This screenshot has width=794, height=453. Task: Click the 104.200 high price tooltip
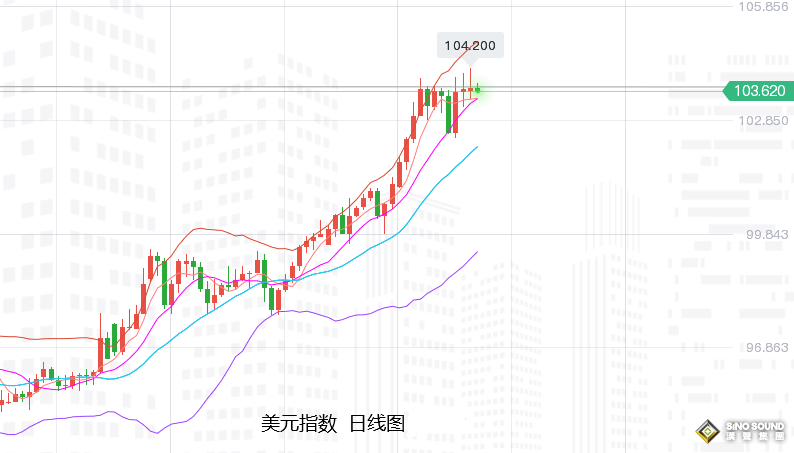click(471, 45)
